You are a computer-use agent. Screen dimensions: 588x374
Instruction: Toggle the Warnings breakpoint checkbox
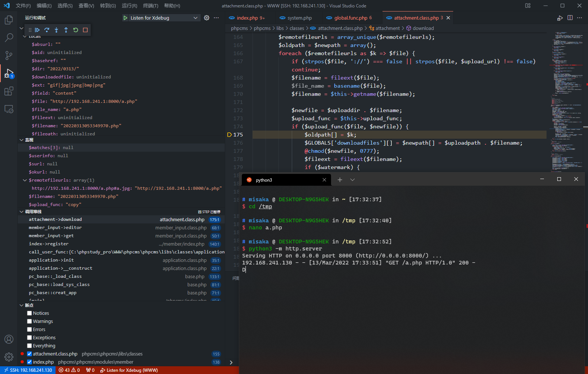30,321
